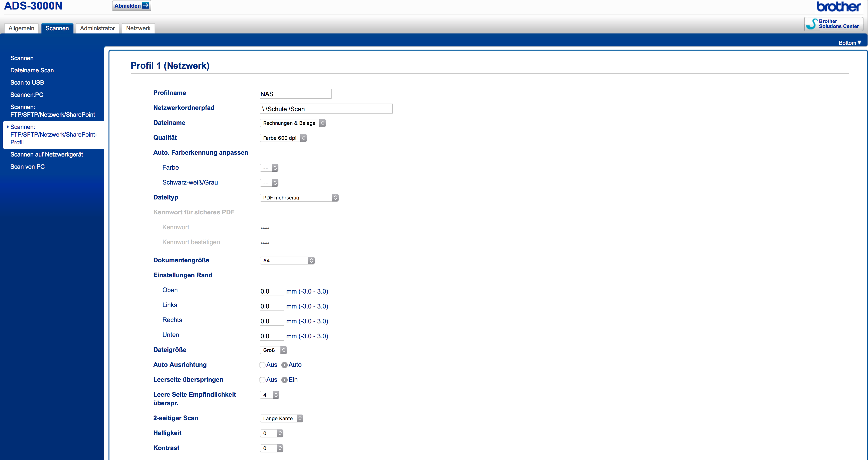868x460 pixels.
Task: Adjust the Helligkeit value selector
Action: (x=271, y=433)
